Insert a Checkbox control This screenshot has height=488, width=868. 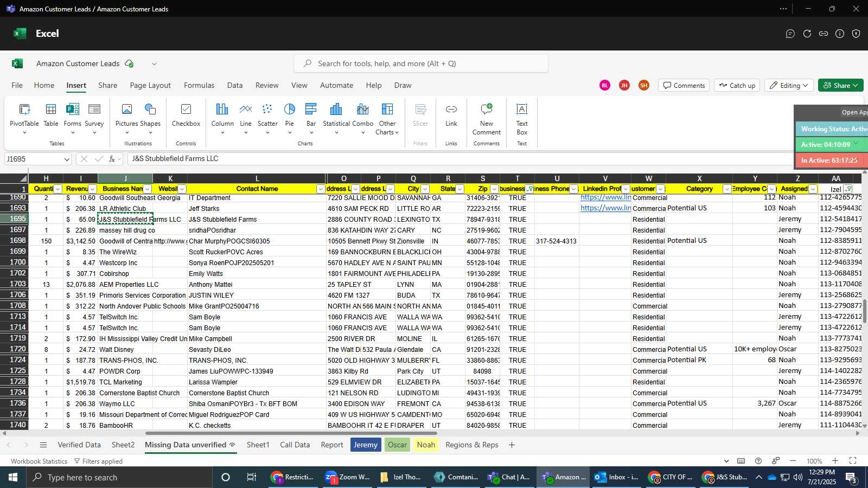point(186,115)
